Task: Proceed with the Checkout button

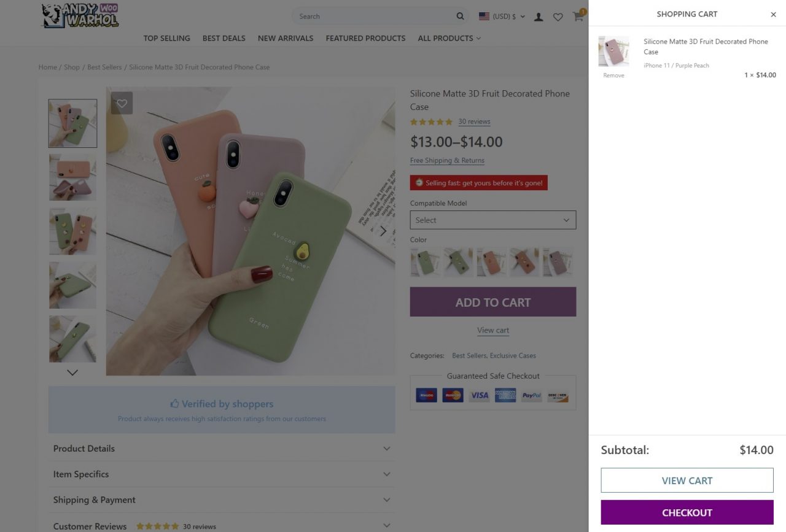Action: coord(687,512)
